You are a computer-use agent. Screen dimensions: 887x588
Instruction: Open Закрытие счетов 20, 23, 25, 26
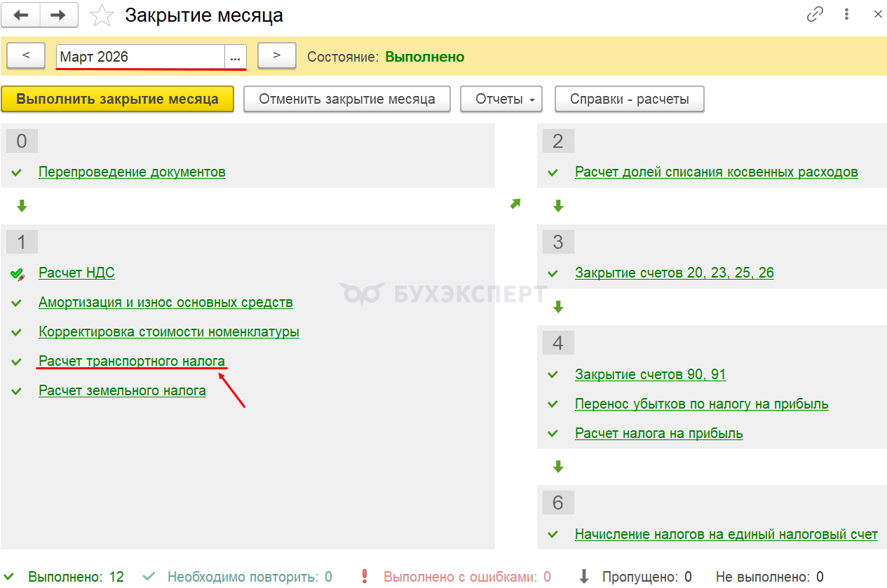pos(675,273)
